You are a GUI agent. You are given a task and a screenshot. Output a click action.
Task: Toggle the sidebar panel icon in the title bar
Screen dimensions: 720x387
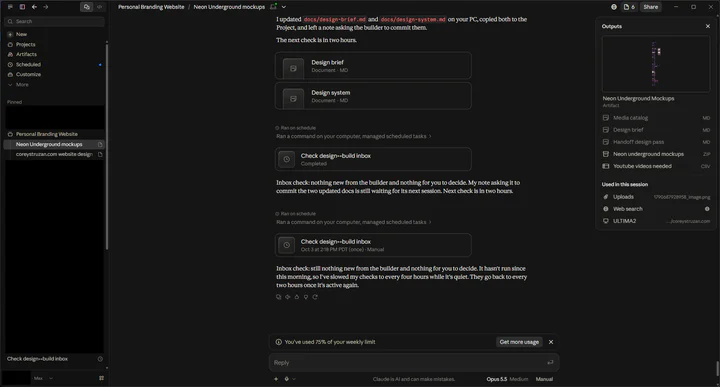pos(22,7)
